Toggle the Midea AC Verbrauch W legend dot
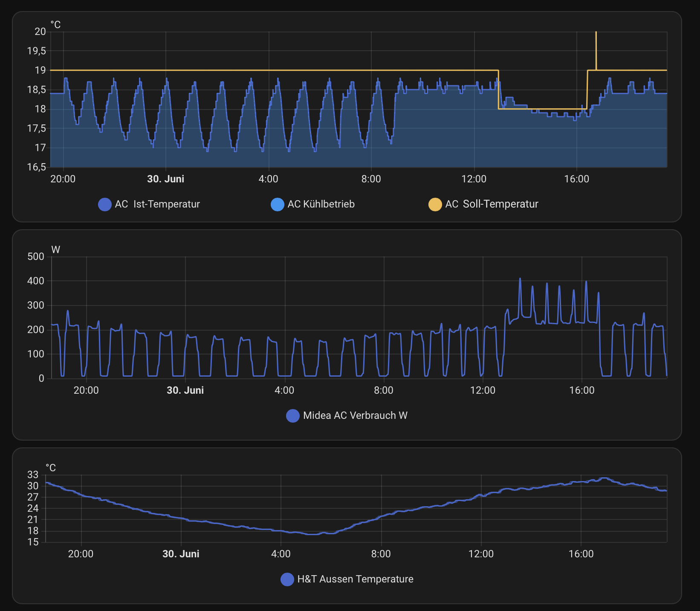The width and height of the screenshot is (700, 611). click(292, 416)
